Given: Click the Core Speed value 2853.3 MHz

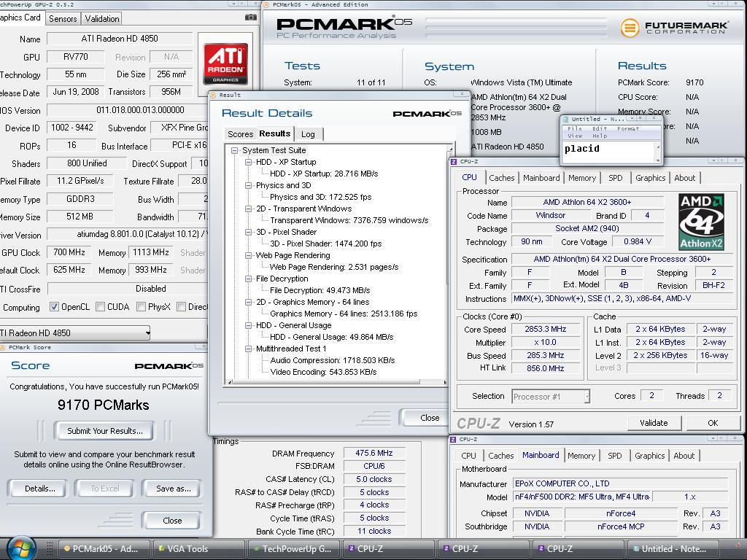Looking at the screenshot, I should (x=546, y=329).
